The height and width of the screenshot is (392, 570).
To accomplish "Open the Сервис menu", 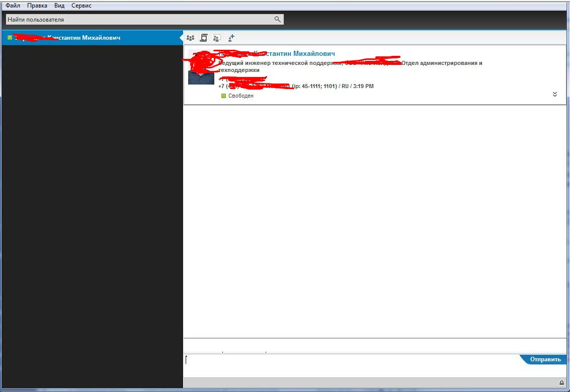I will 82,6.
